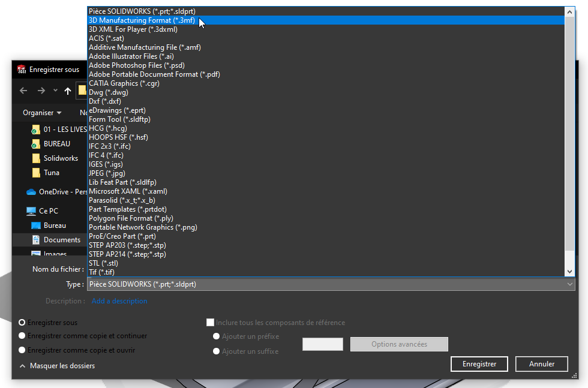This screenshot has height=388, width=588.
Task: Choose Dwg (*.dwg) file type
Action: coord(326,92)
